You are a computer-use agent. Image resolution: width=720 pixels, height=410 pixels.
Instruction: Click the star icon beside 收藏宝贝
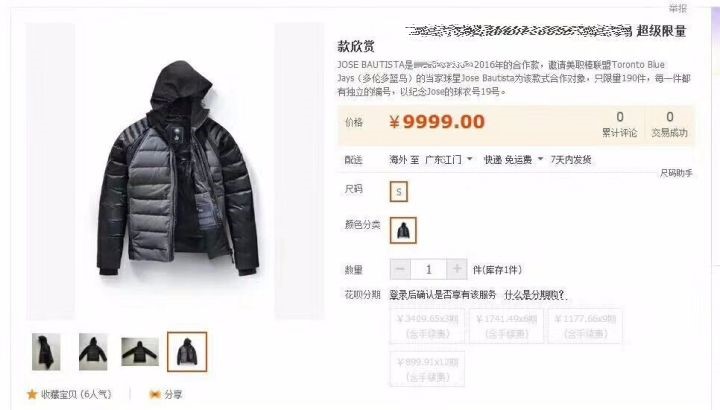32,394
